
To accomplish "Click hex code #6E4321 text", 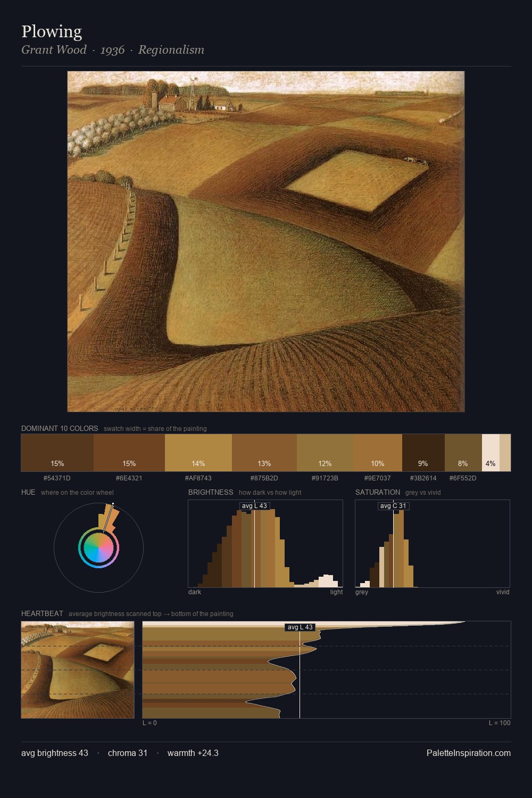I will 129,478.
